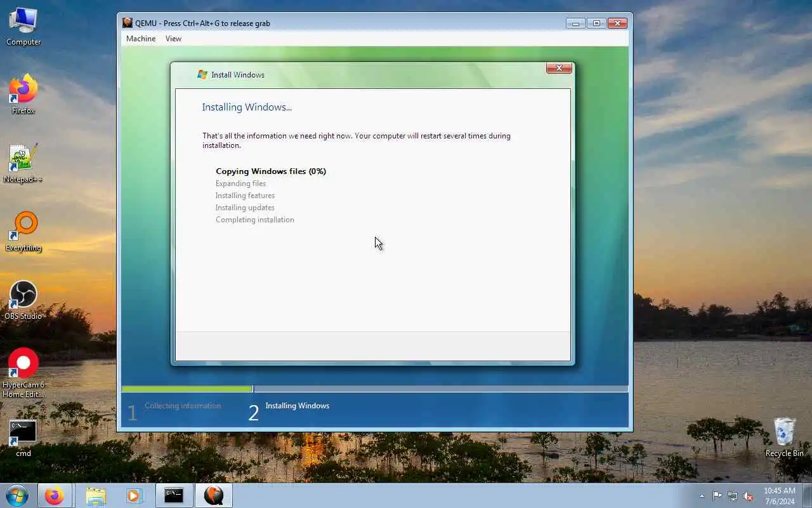812x508 pixels.
Task: Open Windows Explorer from the taskbar
Action: (x=96, y=495)
